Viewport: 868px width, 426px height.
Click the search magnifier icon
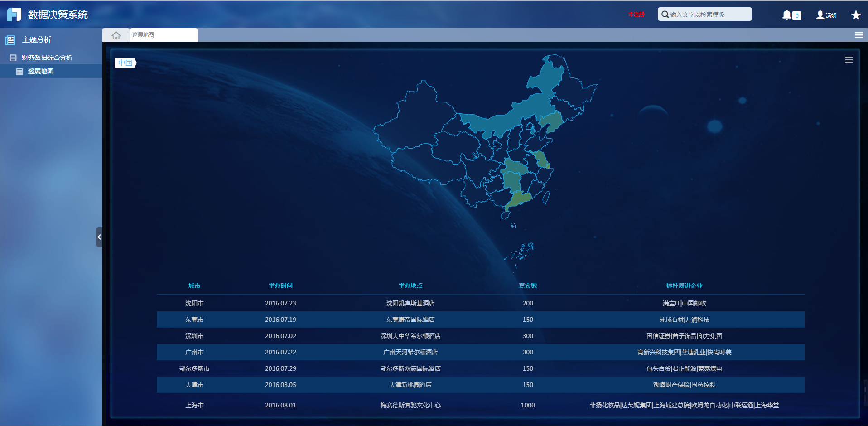point(665,15)
